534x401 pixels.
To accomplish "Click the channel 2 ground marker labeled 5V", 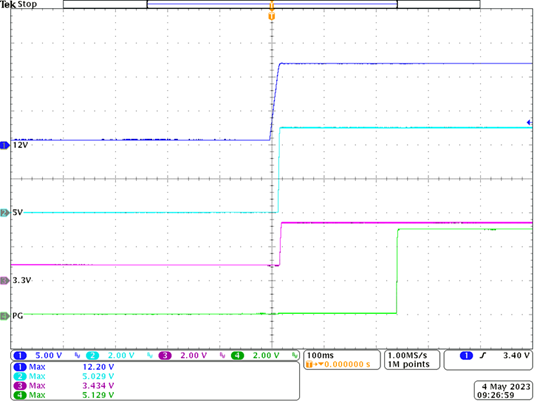I will tap(5, 213).
